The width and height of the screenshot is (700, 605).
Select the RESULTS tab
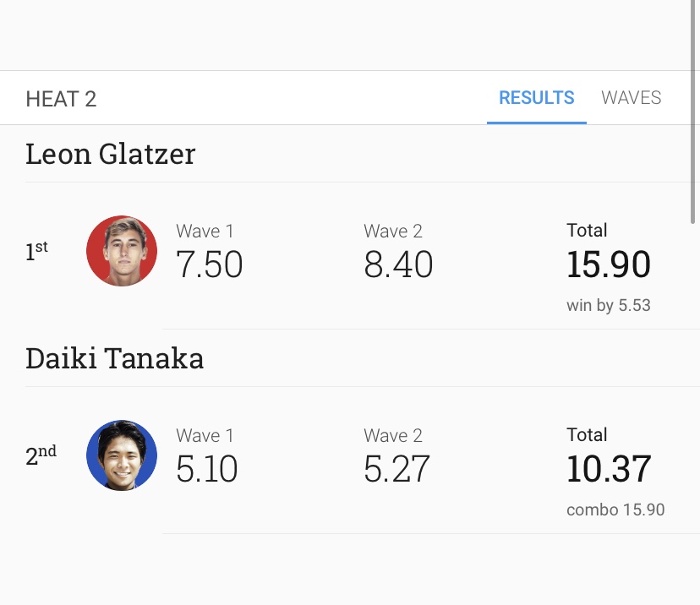(x=537, y=98)
